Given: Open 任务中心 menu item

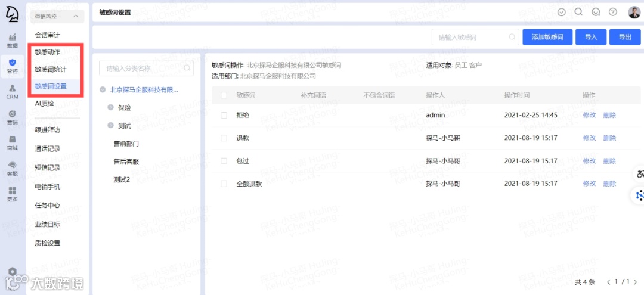Looking at the screenshot, I should pyautogui.click(x=48, y=206).
